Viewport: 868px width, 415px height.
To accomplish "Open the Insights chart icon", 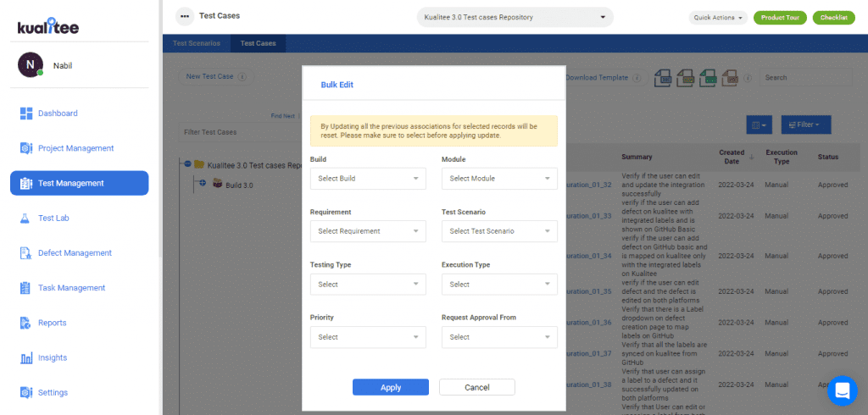I will tap(26, 358).
